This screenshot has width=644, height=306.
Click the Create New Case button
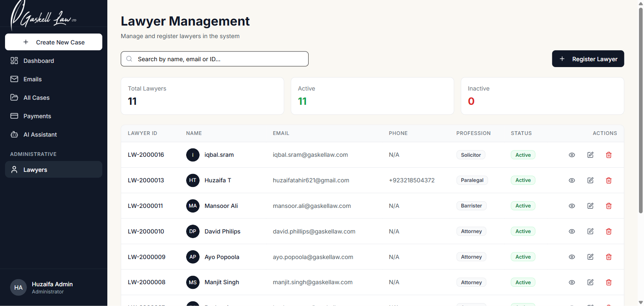[54, 42]
